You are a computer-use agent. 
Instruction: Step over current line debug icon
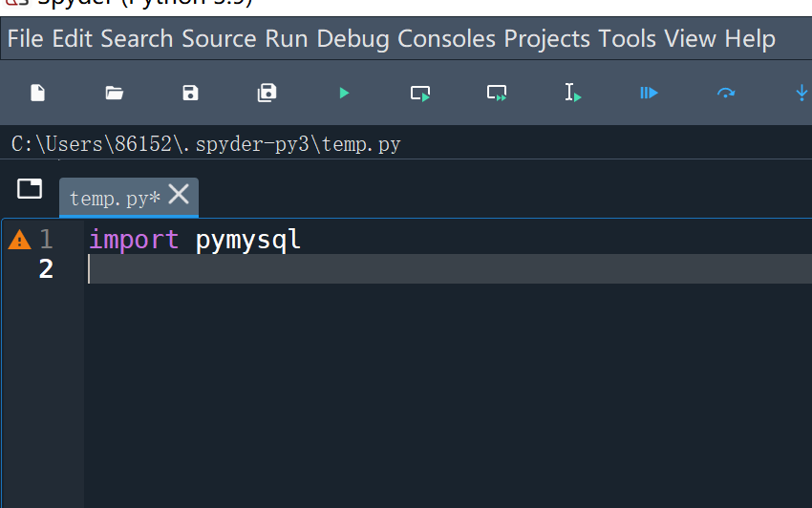click(725, 94)
